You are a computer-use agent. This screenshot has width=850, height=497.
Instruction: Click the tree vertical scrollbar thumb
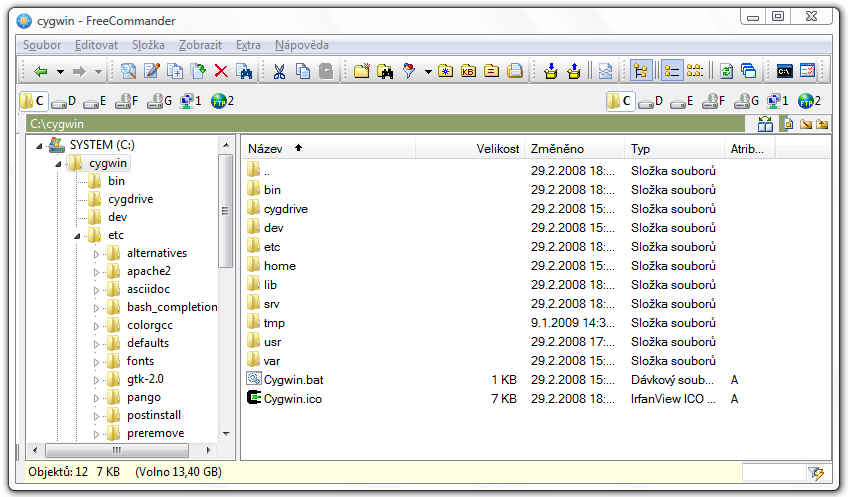pyautogui.click(x=226, y=211)
